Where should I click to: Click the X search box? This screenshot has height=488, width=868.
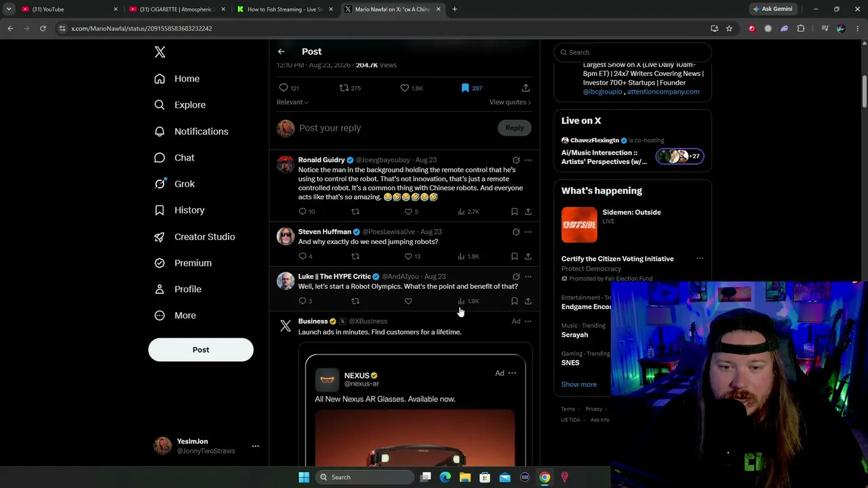click(633, 52)
